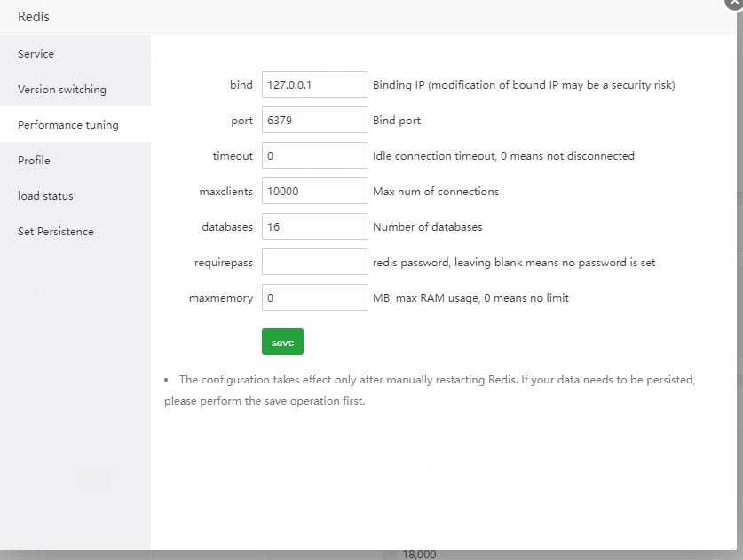Viewport: 743px width, 560px height.
Task: View the load status tab
Action: tap(45, 196)
